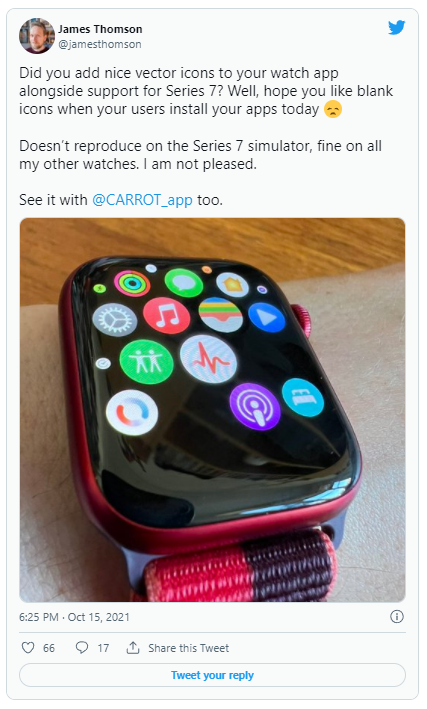427x709 pixels.
Task: Open the tweet info circle icon
Action: [397, 616]
